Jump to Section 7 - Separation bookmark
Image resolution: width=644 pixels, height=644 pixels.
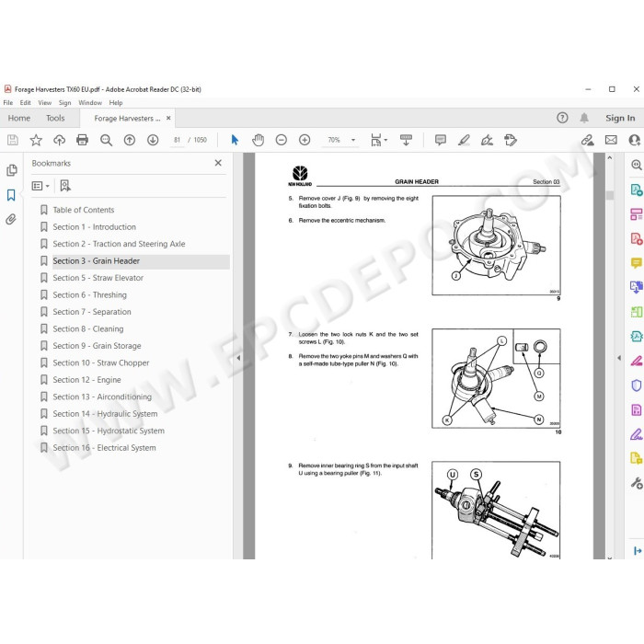click(92, 312)
